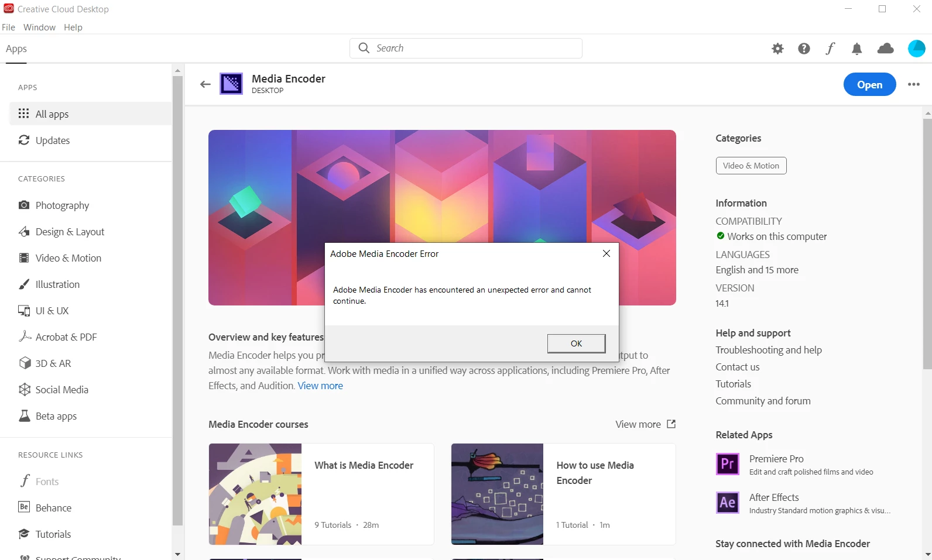Click View more for Media Encoder courses

coord(638,424)
